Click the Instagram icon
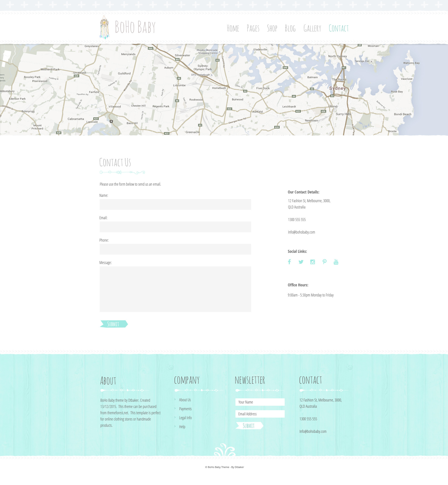The image size is (448, 485). (x=312, y=262)
